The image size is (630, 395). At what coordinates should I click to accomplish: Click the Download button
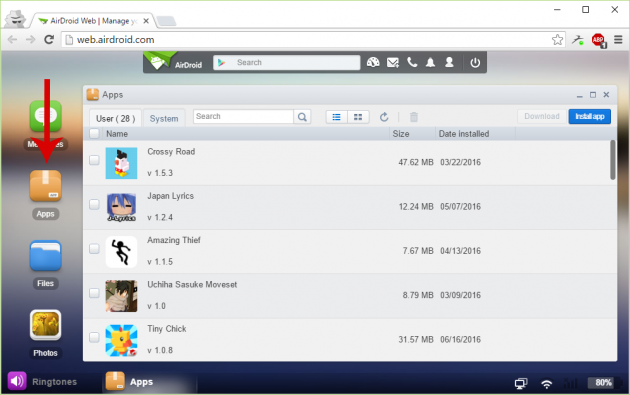click(x=542, y=117)
